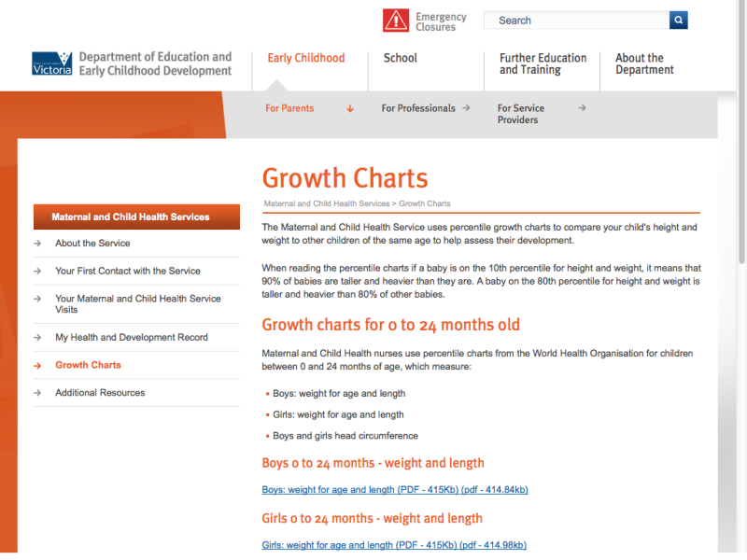The width and height of the screenshot is (747, 560).
Task: Download the Boys weight for age PDF
Action: [393, 489]
